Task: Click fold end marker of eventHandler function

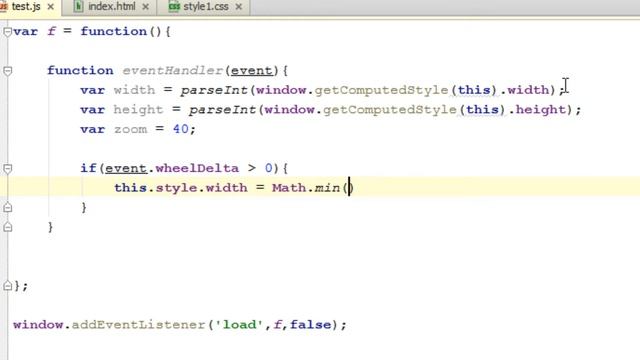Action: 7,227
